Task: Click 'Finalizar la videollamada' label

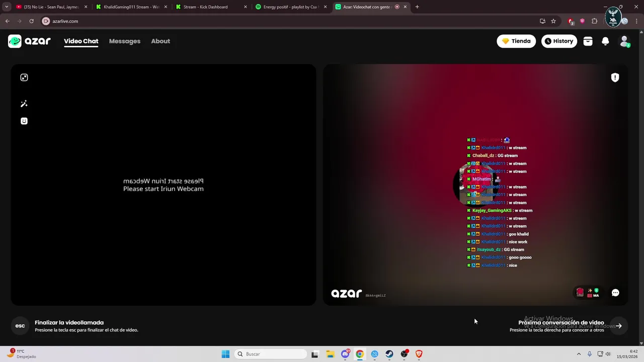Action: [x=69, y=323]
